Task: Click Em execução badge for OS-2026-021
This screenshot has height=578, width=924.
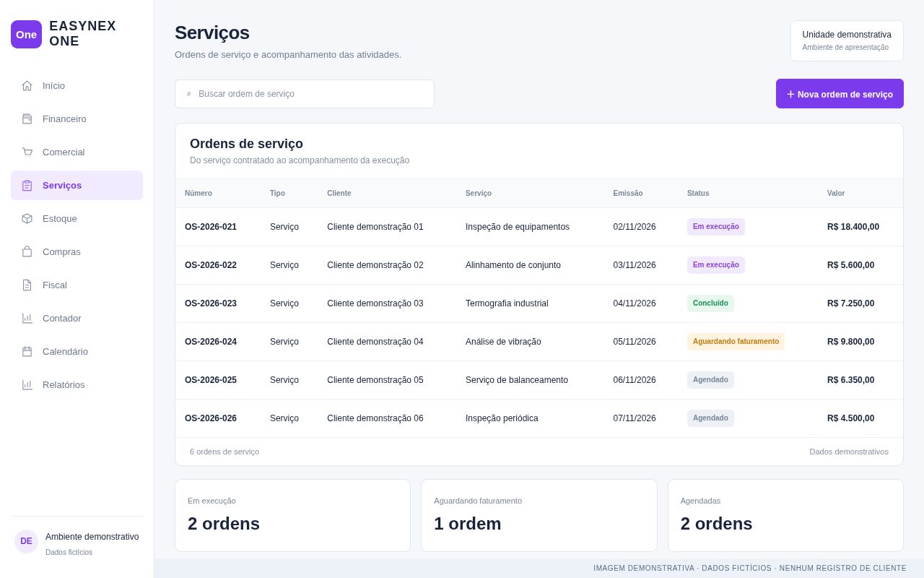Action: tap(716, 227)
